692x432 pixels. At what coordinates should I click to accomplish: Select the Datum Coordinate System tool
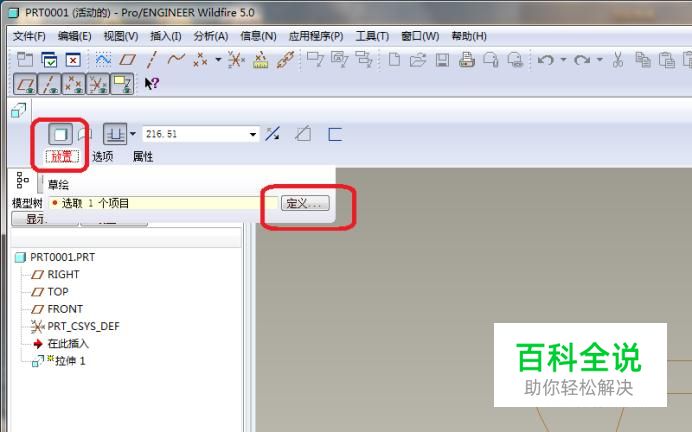coord(236,59)
